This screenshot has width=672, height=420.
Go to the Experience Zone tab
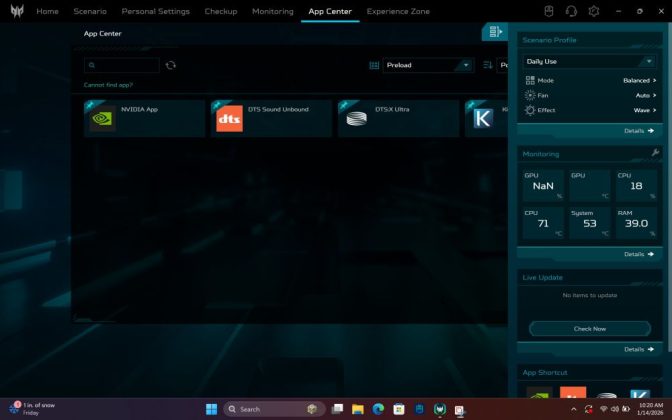(x=398, y=11)
